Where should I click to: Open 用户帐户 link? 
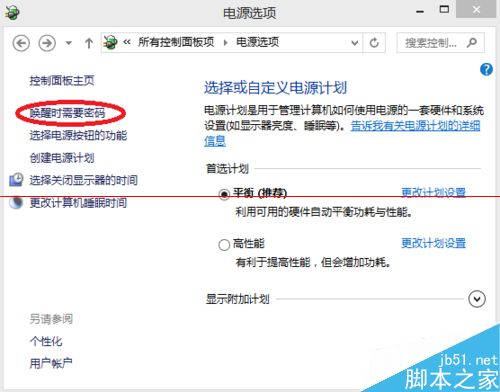(51, 363)
